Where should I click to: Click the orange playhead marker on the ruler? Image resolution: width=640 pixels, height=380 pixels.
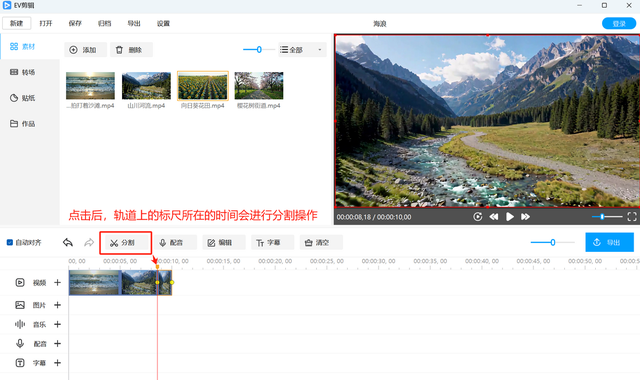click(157, 267)
